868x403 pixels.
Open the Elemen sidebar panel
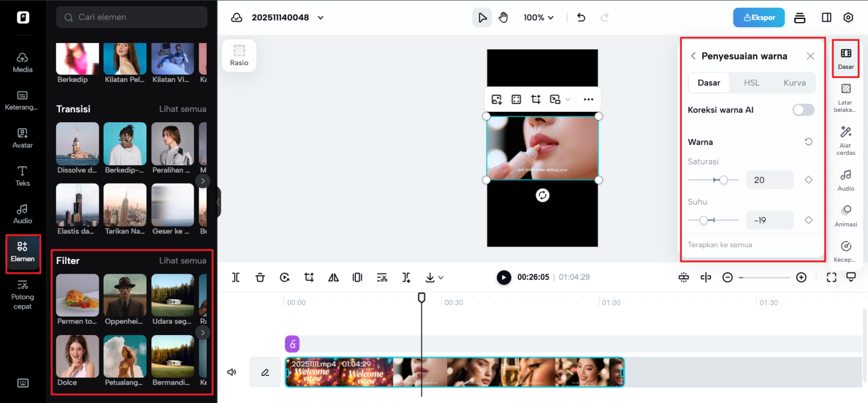pos(22,251)
